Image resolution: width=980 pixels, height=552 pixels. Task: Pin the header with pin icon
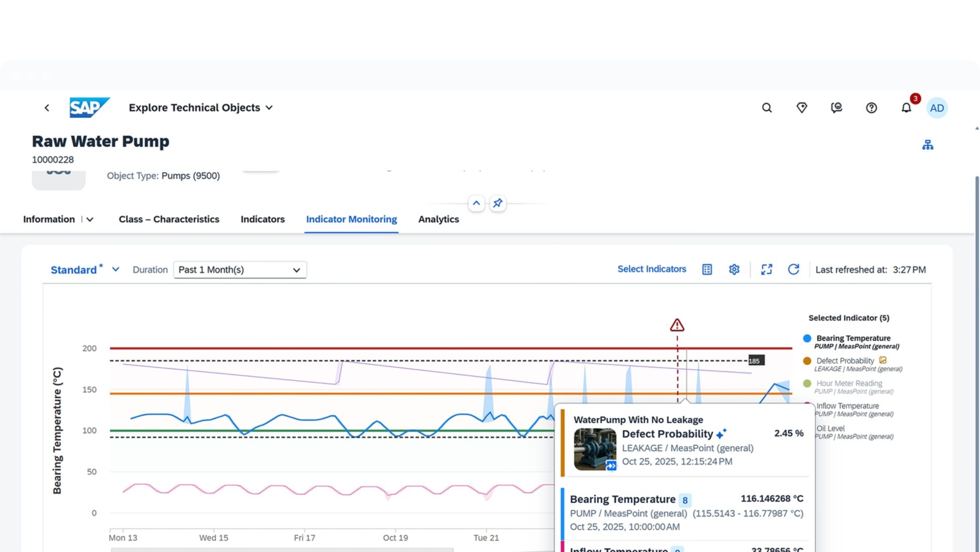tap(498, 203)
